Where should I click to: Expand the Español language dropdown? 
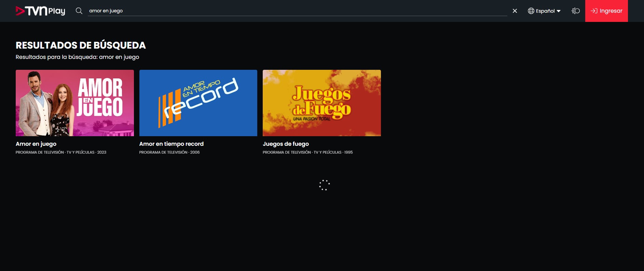pyautogui.click(x=544, y=11)
